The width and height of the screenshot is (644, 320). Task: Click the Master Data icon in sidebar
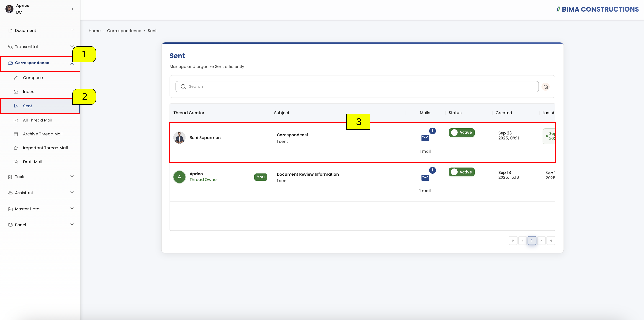[10, 209]
